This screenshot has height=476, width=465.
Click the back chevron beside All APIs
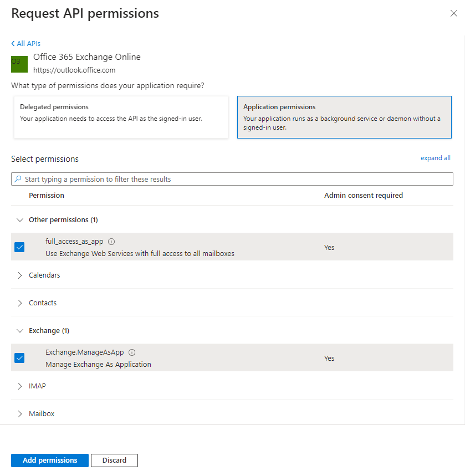13,44
